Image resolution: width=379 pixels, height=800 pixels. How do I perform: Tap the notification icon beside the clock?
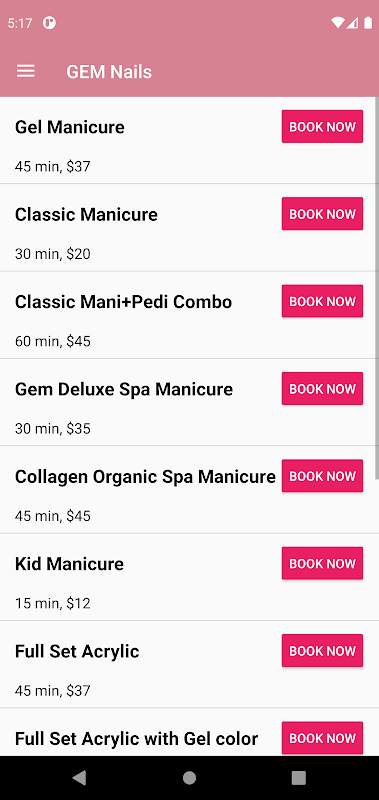[x=49, y=23]
